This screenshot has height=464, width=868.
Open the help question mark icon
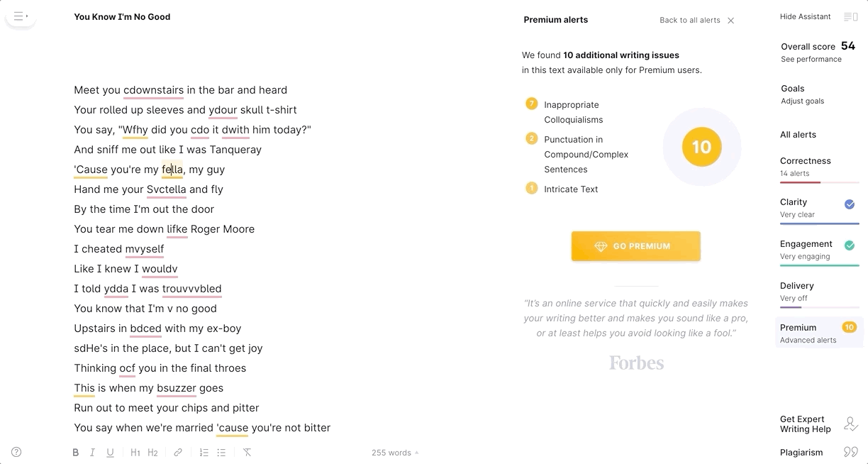(16, 452)
